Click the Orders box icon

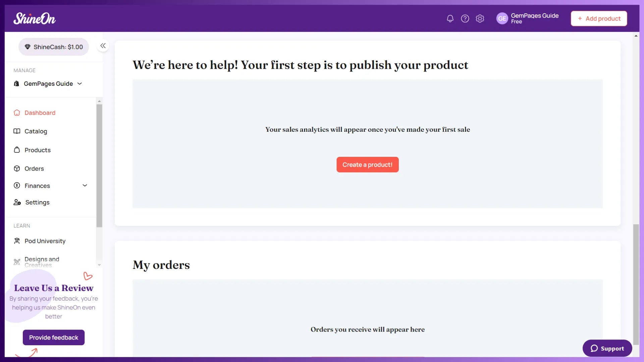coord(17,168)
